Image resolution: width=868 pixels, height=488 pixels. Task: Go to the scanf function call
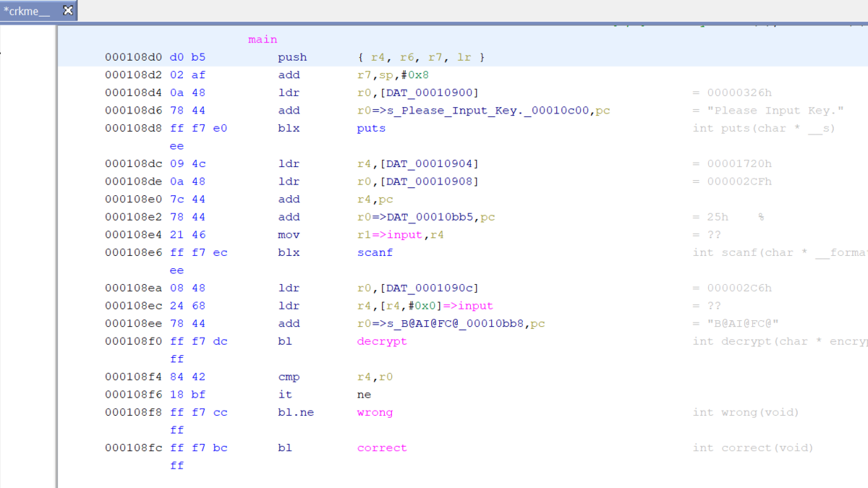(375, 252)
